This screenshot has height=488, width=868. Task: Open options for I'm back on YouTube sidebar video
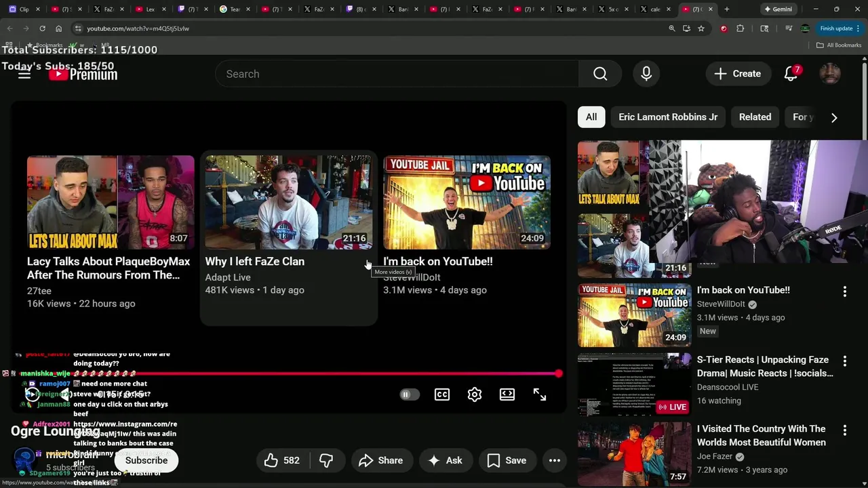(x=844, y=291)
